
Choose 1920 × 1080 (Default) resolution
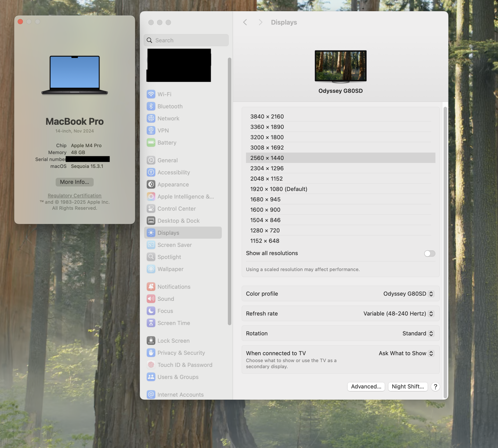pyautogui.click(x=279, y=189)
